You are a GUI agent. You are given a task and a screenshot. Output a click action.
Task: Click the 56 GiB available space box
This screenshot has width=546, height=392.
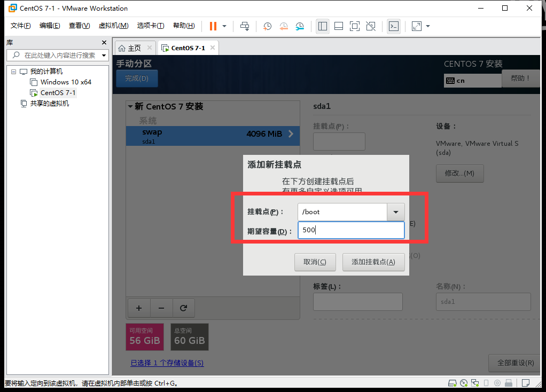point(144,337)
